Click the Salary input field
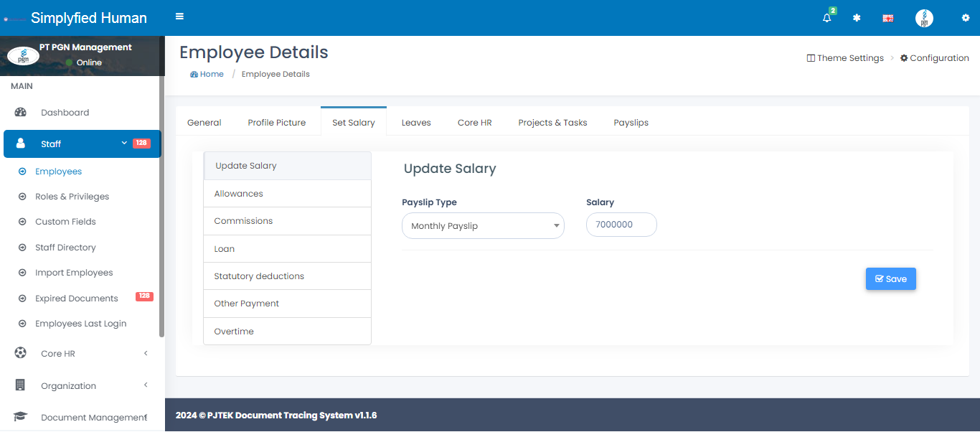The height and width of the screenshot is (432, 980). coord(621,225)
